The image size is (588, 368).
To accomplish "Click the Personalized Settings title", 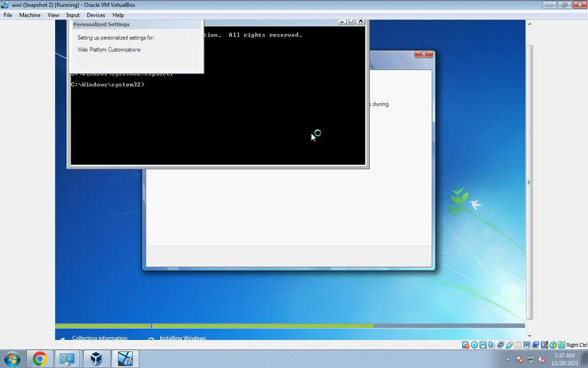I will 102,24.
